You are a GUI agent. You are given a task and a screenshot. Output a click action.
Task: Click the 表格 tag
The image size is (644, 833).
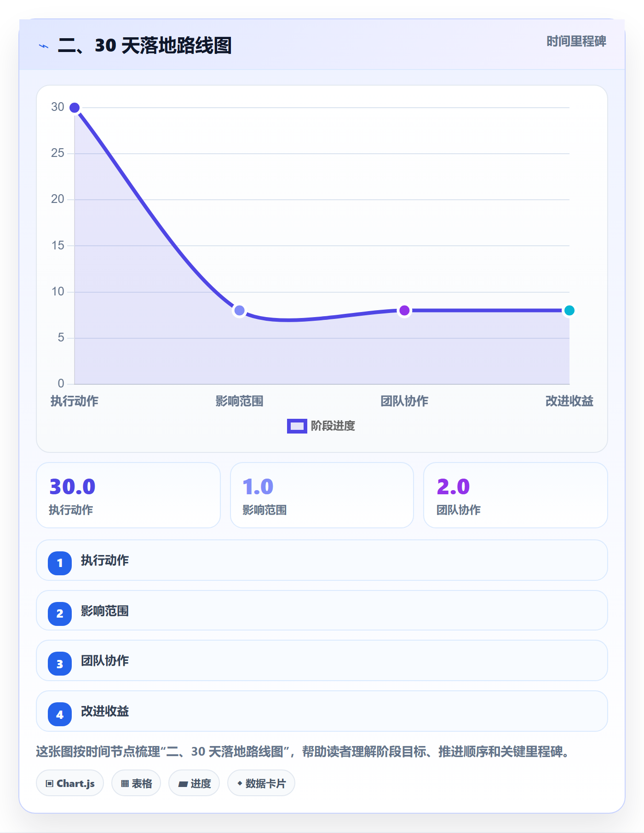[136, 783]
